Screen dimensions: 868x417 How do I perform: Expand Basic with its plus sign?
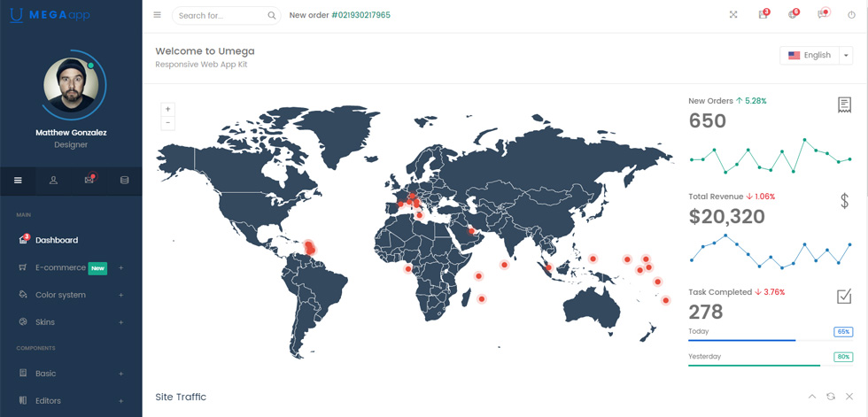[x=120, y=374]
